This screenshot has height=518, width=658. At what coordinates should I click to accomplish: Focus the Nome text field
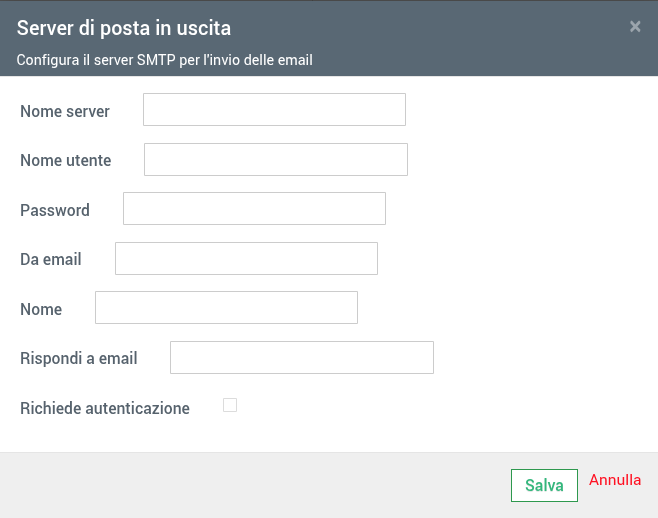(226, 308)
